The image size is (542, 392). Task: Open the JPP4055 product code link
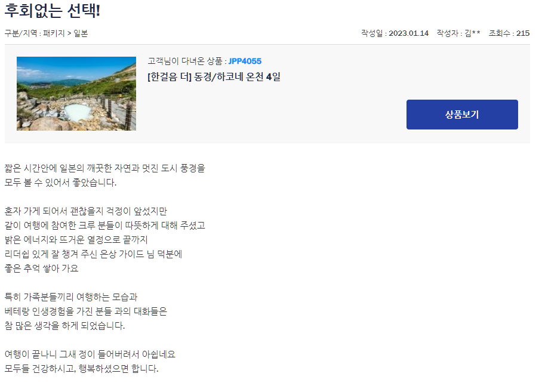245,61
